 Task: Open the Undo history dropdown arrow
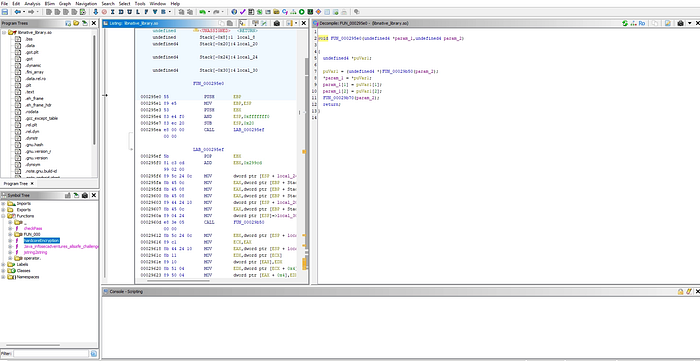tap(209, 12)
